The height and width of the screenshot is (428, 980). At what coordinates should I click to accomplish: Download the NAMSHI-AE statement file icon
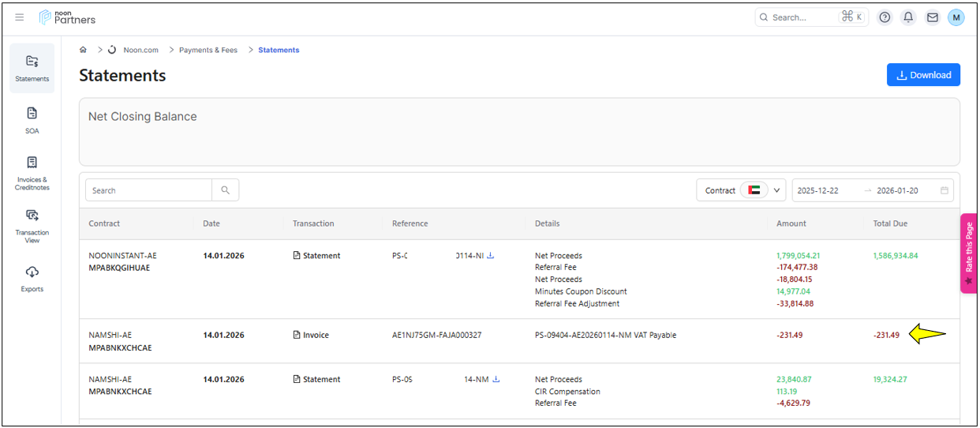point(496,379)
